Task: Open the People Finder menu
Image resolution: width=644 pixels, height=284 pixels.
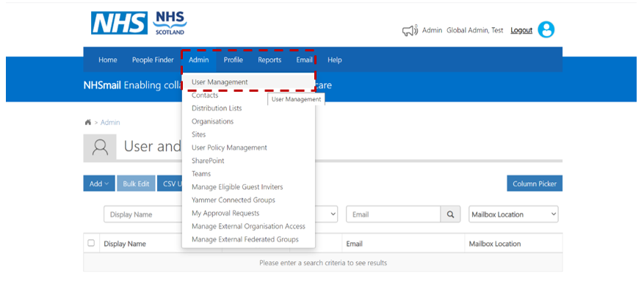Action: [153, 60]
